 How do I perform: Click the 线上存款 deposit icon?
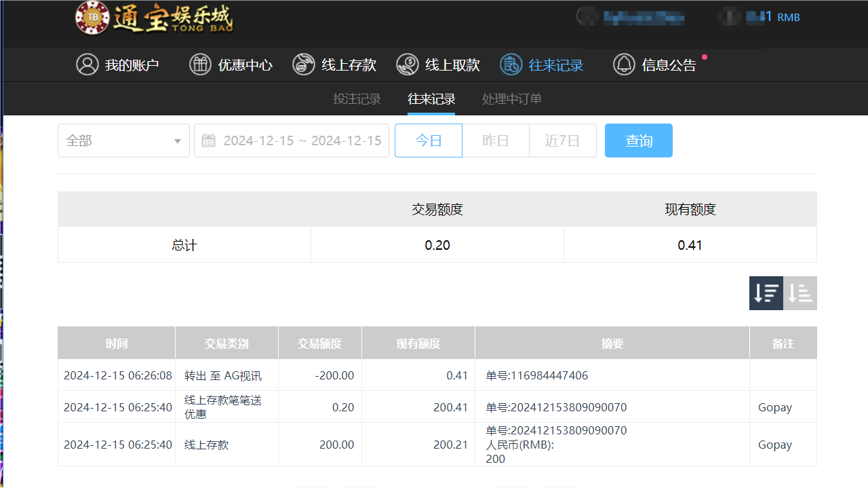303,64
